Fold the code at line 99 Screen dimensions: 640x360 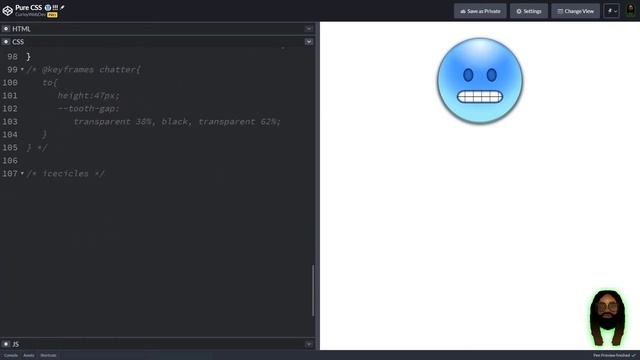tap(22, 69)
